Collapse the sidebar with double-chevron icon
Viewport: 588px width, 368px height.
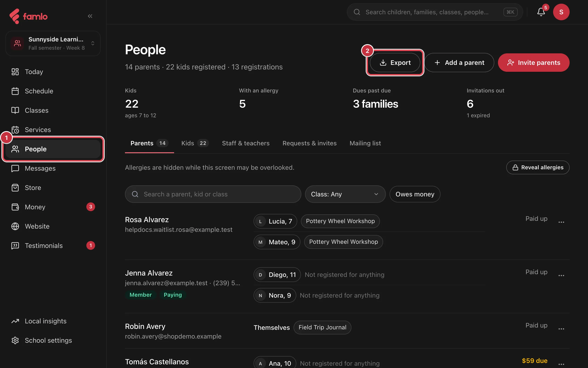point(90,16)
